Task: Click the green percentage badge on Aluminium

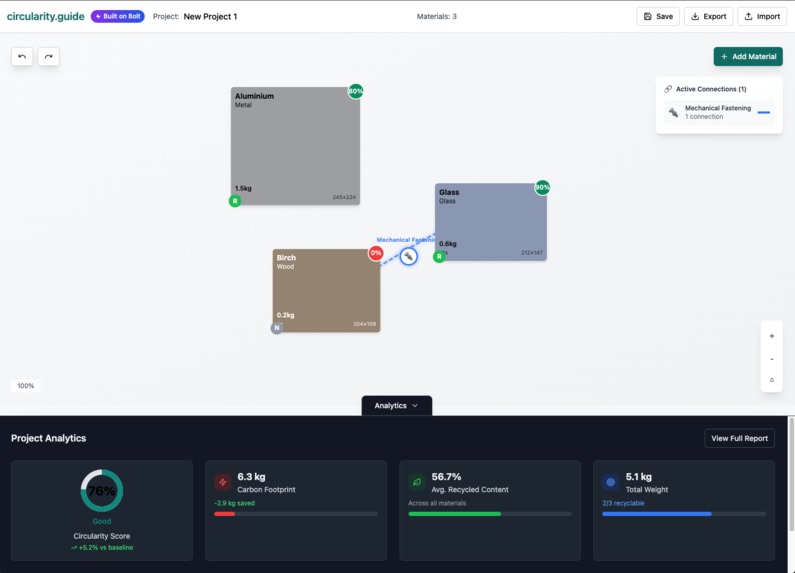Action: (355, 91)
